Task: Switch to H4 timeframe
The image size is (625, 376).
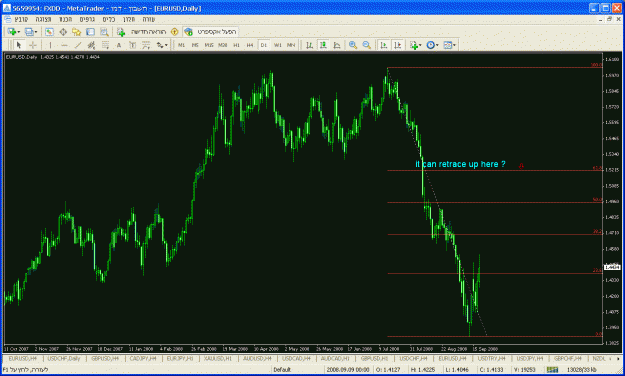Action: 250,45
